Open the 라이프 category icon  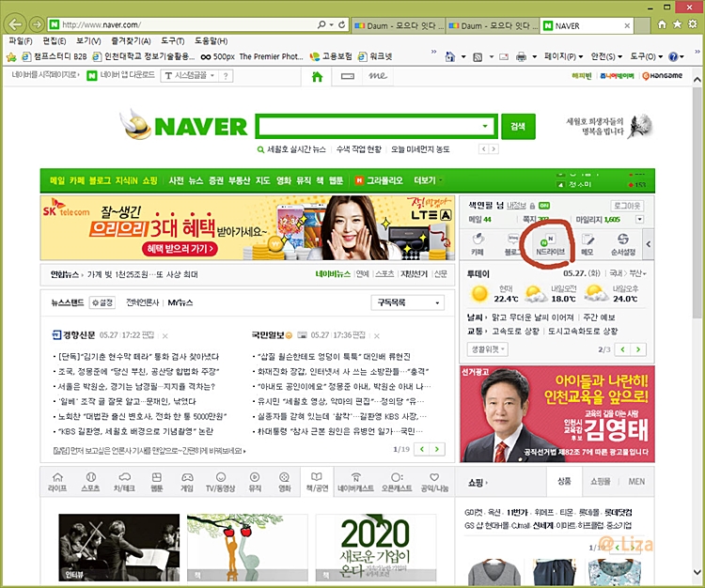coord(57,483)
